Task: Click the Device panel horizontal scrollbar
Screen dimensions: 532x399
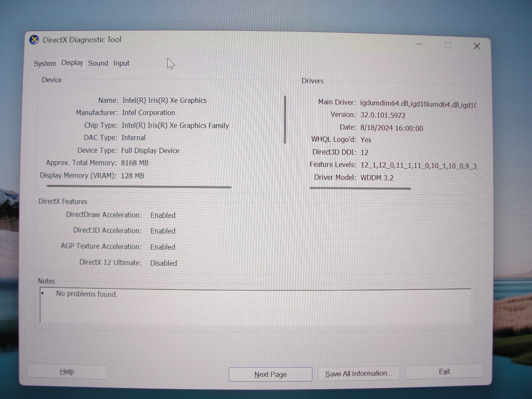Action: (139, 187)
